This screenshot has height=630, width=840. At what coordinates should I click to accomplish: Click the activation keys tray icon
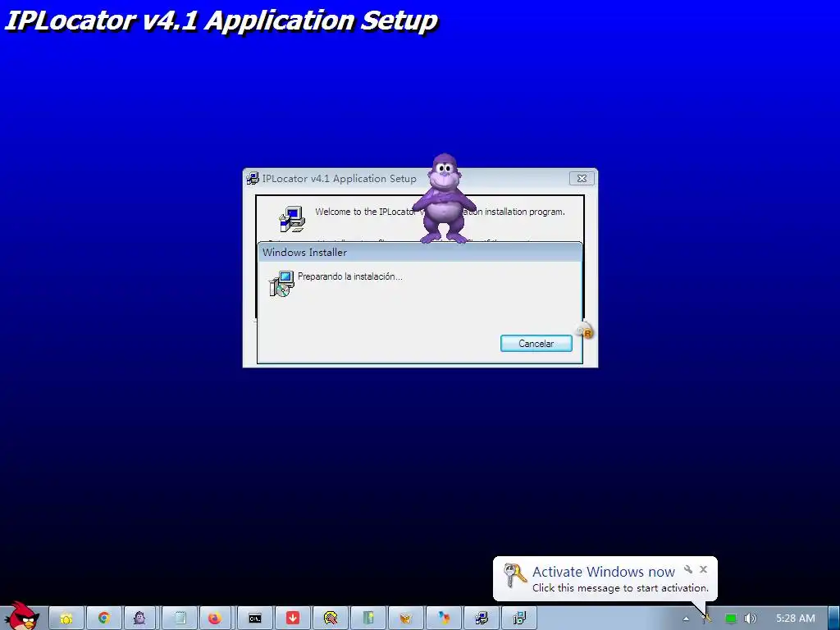click(x=708, y=619)
